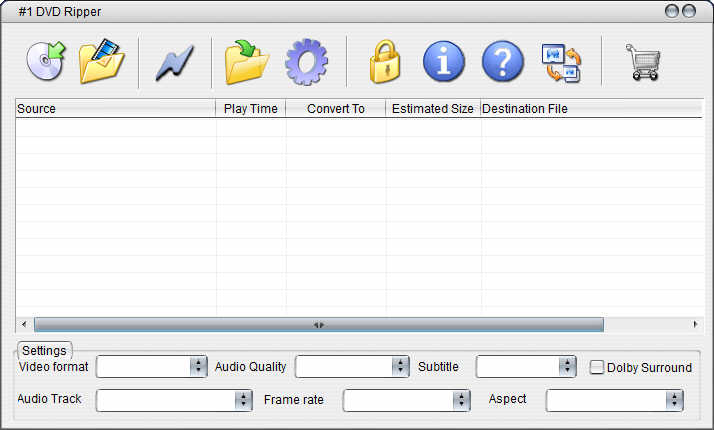714x430 pixels.
Task: Open Help with the question mark icon
Action: pyautogui.click(x=503, y=62)
